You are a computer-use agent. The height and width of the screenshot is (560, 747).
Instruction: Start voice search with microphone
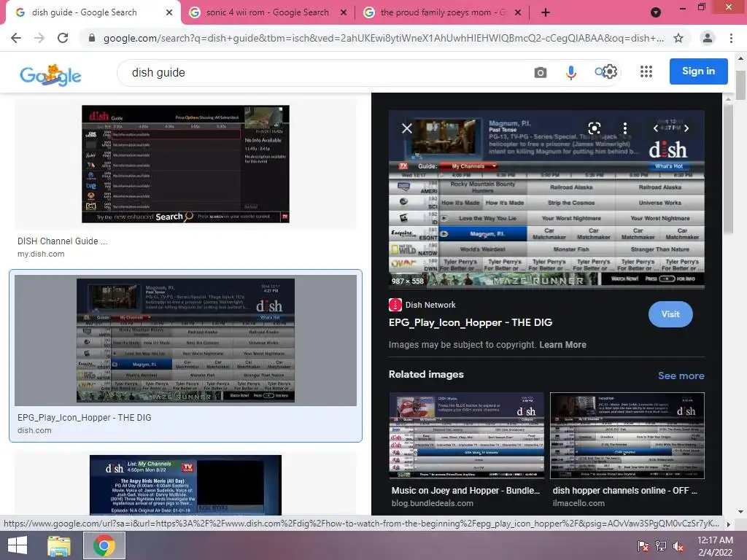click(570, 72)
